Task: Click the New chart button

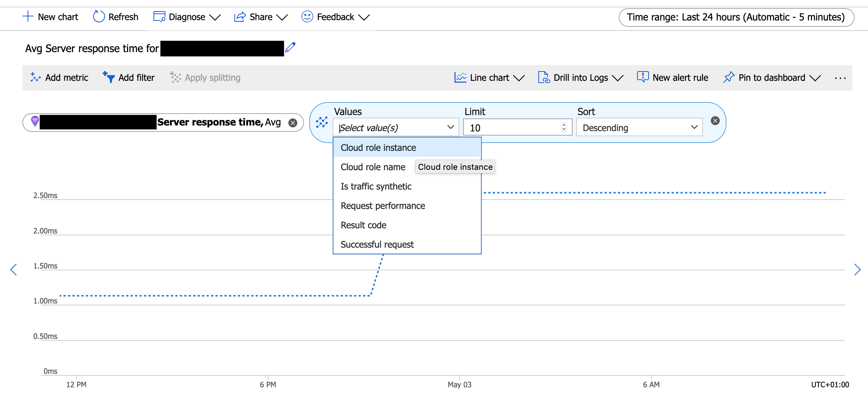Action: tap(50, 17)
